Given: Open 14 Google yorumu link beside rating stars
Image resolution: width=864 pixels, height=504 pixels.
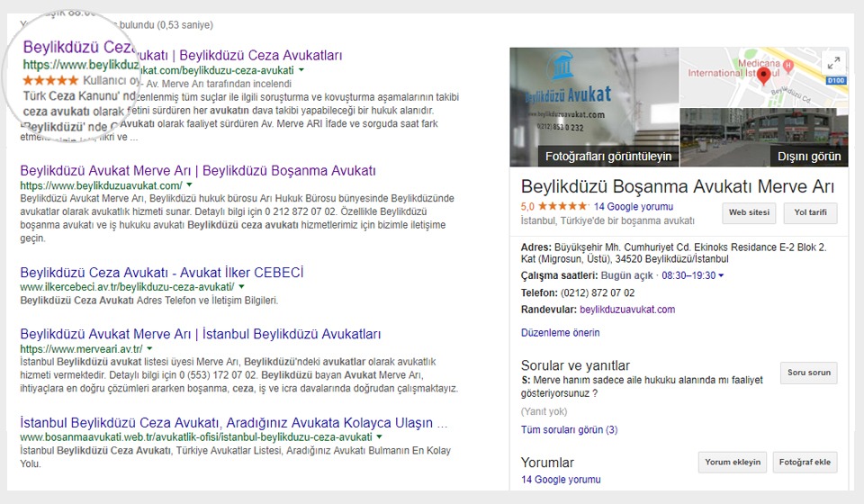Looking at the screenshot, I should pos(633,207).
